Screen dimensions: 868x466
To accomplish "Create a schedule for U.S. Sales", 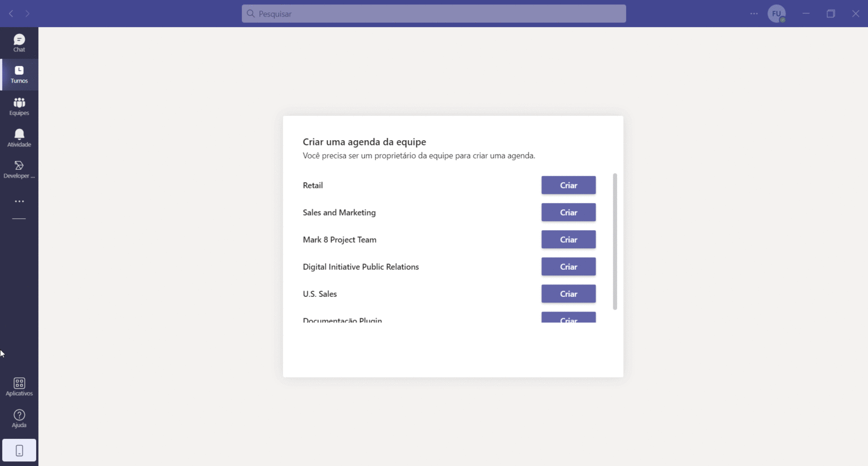I will [x=568, y=294].
